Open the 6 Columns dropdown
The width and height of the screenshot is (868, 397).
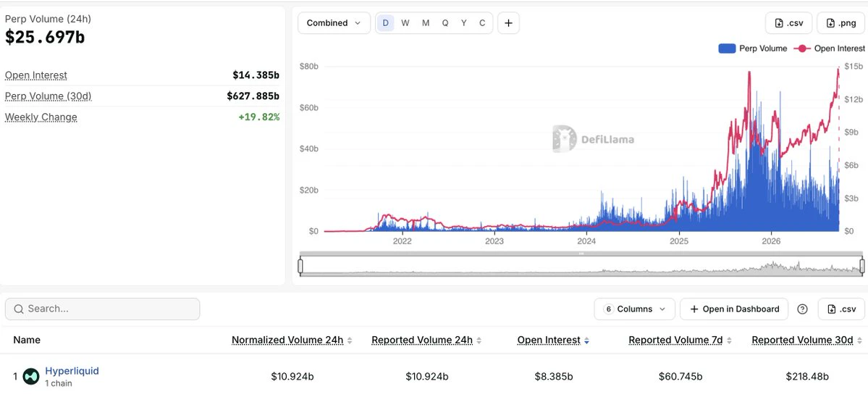point(634,309)
